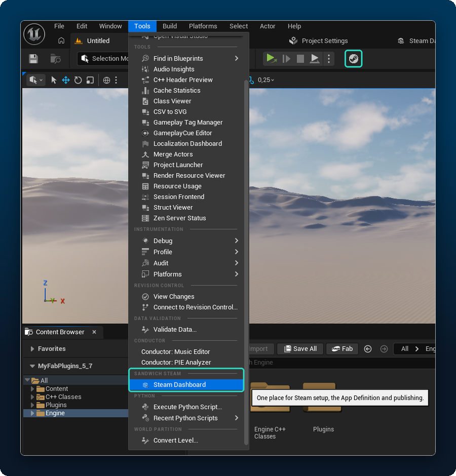The height and width of the screenshot is (476, 456).
Task: Toggle world coordinate globe icon
Action: (x=106, y=80)
